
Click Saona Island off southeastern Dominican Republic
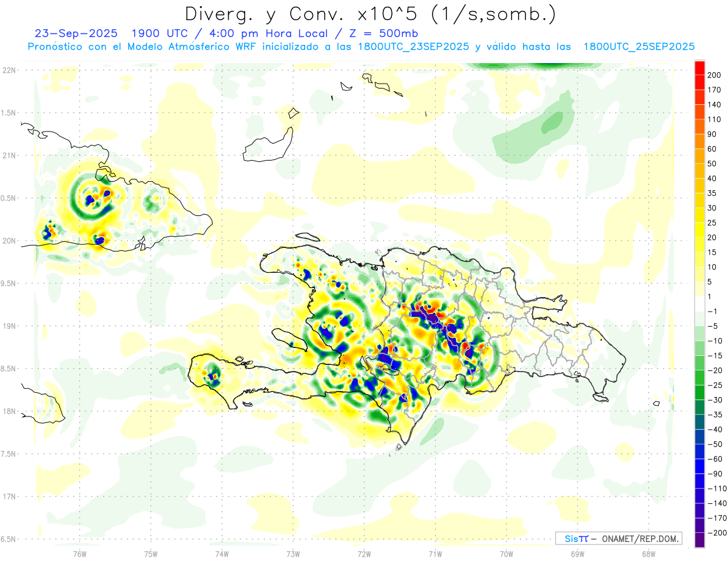pyautogui.click(x=601, y=398)
